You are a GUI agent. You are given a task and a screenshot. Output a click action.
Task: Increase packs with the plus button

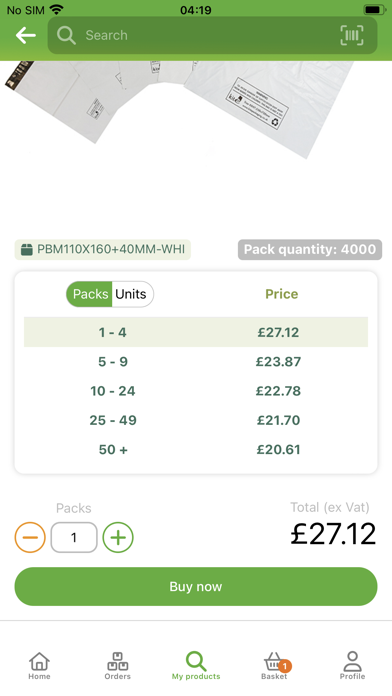[x=118, y=538]
